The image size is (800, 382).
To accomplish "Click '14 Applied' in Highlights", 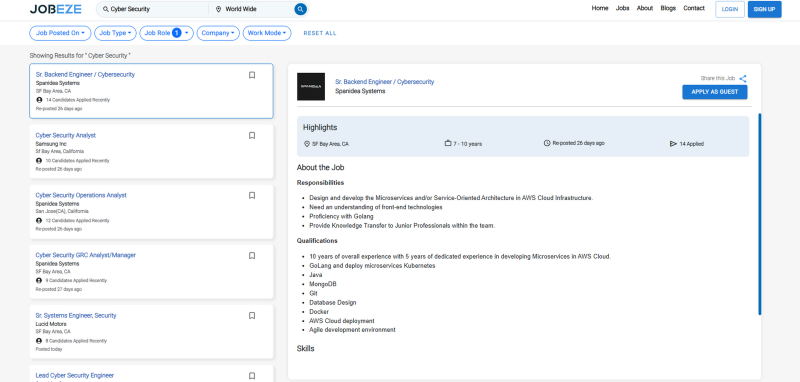I will click(691, 144).
